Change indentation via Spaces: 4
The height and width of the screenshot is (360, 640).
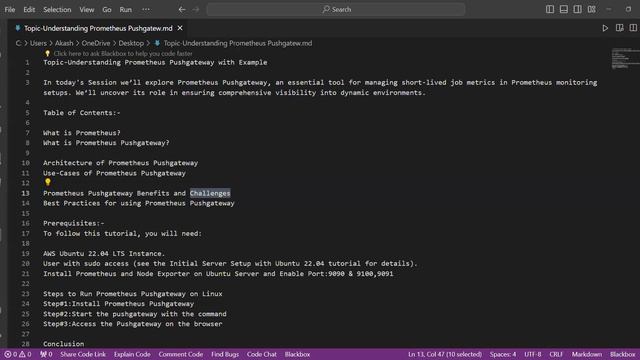click(503, 354)
